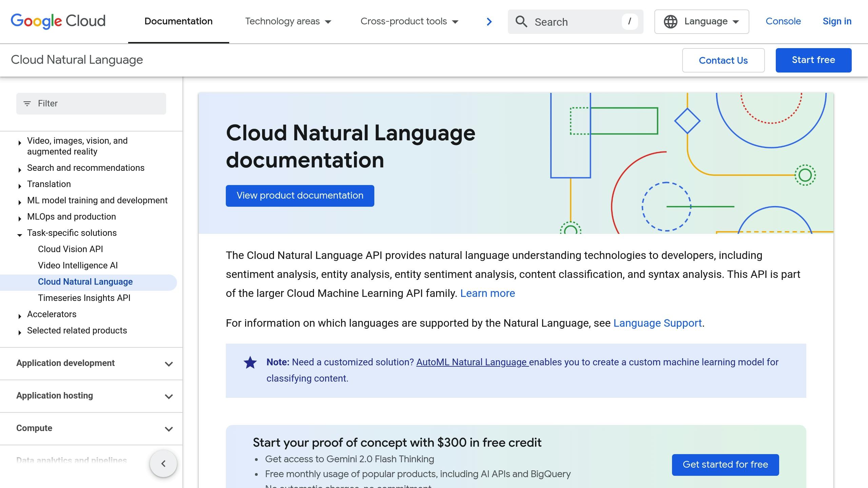
Task: Click Get started for free button
Action: pyautogui.click(x=725, y=465)
